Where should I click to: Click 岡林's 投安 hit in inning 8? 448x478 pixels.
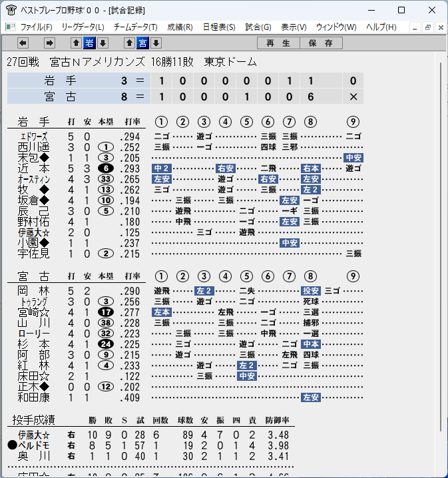[311, 291]
